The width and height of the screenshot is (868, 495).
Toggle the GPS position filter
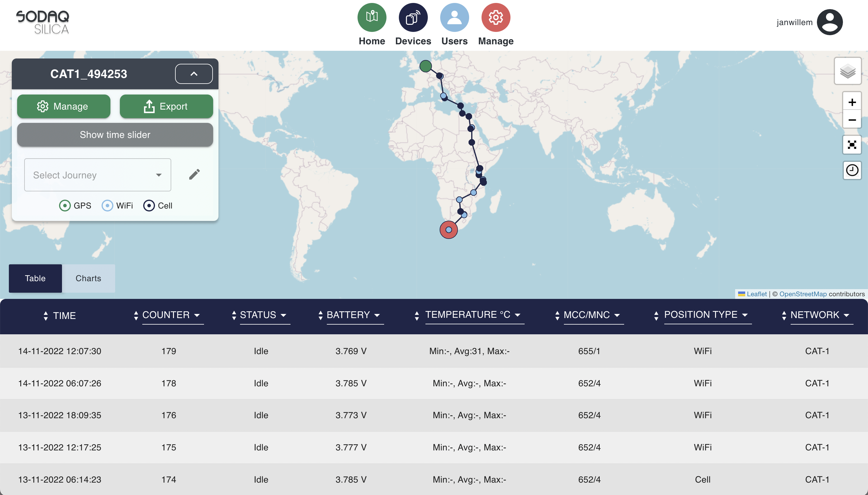[x=65, y=206]
